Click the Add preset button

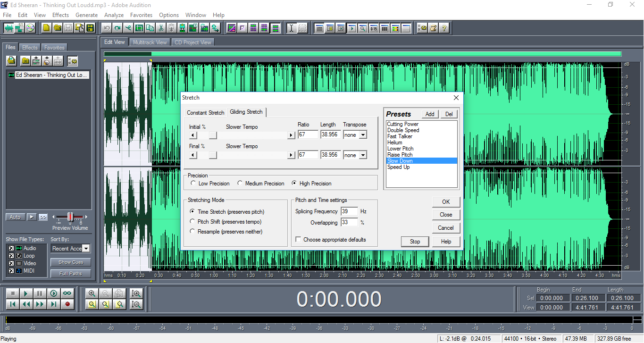430,114
